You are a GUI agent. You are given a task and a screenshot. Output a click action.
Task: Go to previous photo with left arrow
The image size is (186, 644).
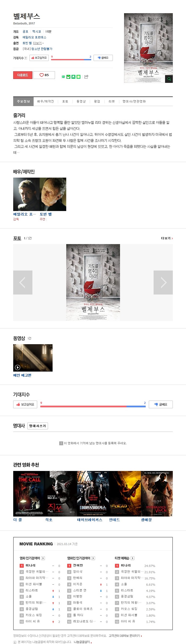[23, 282]
